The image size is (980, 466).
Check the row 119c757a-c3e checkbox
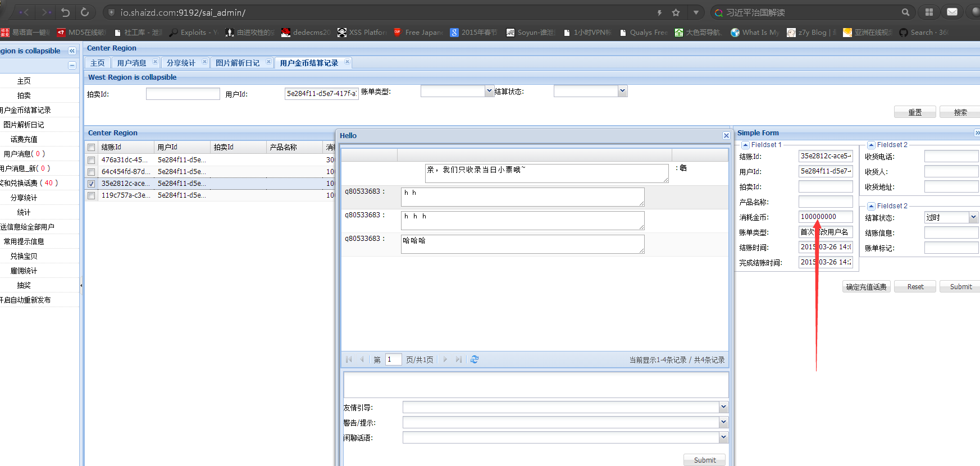[92, 195]
